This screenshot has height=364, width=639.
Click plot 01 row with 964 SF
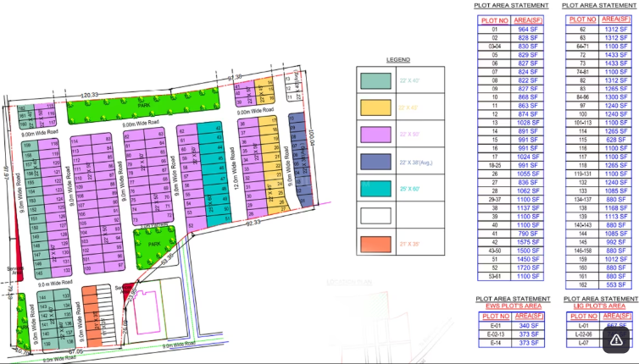(510, 30)
